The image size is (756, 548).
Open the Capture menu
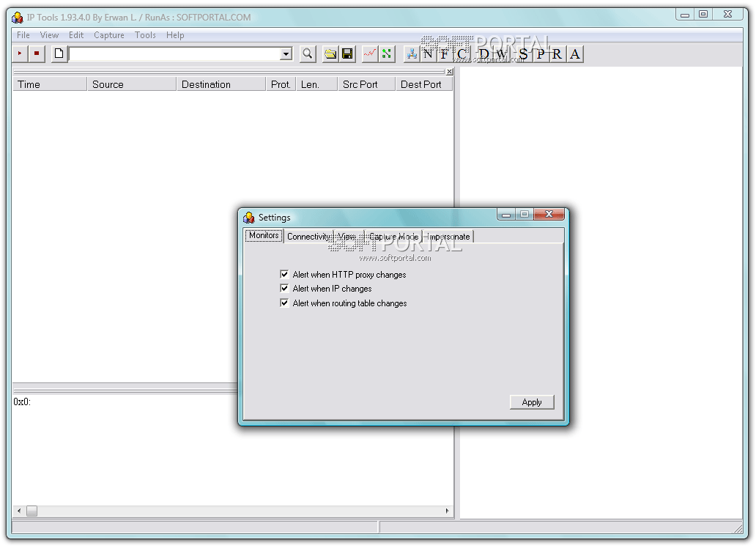[x=109, y=34]
